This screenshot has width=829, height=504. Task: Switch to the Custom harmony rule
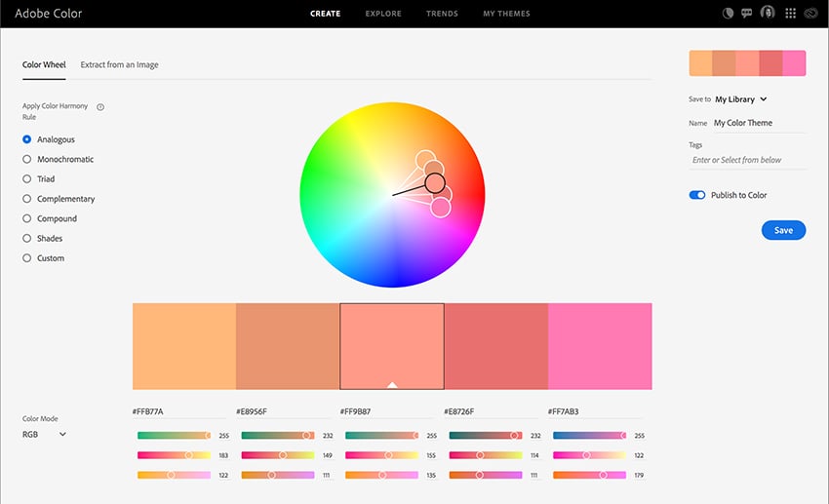click(43, 258)
